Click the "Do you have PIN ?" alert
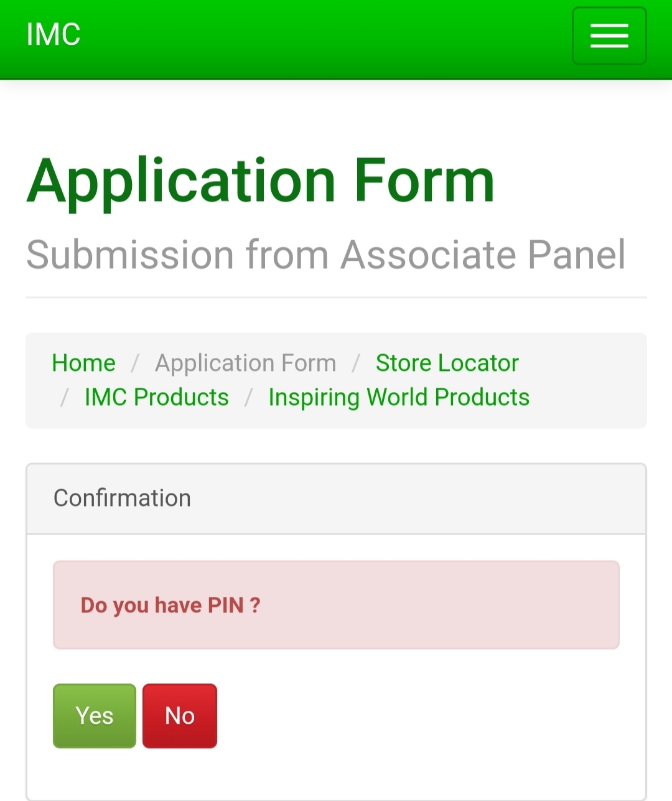672x801 pixels. [336, 605]
